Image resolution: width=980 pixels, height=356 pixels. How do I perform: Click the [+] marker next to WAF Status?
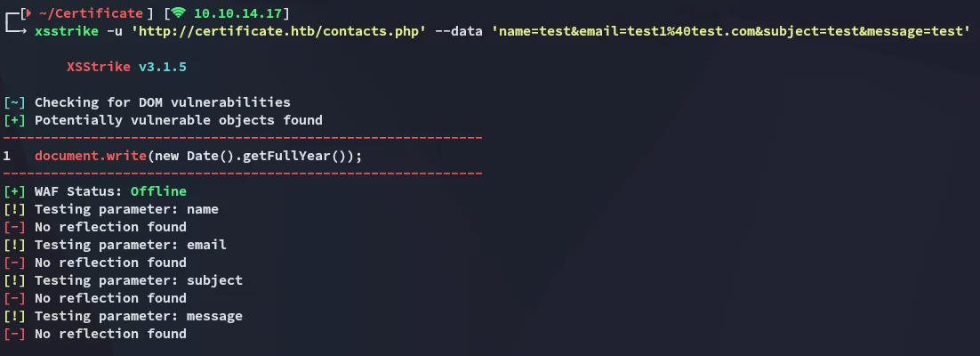(x=14, y=191)
